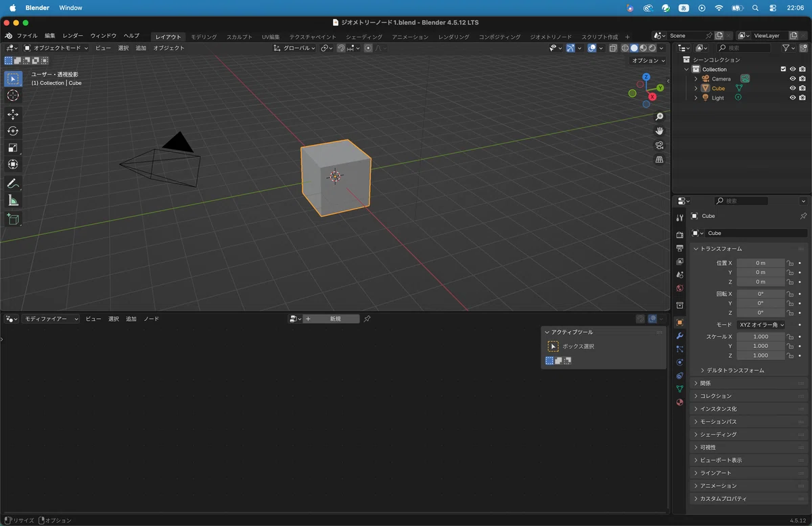The height and width of the screenshot is (526, 812).
Task: Open the Particles properties tab
Action: pyautogui.click(x=680, y=349)
